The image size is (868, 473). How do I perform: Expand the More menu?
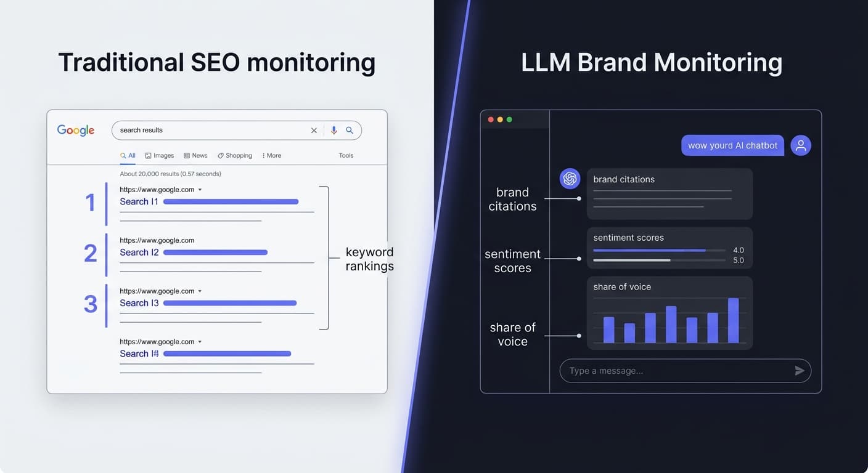(x=272, y=156)
